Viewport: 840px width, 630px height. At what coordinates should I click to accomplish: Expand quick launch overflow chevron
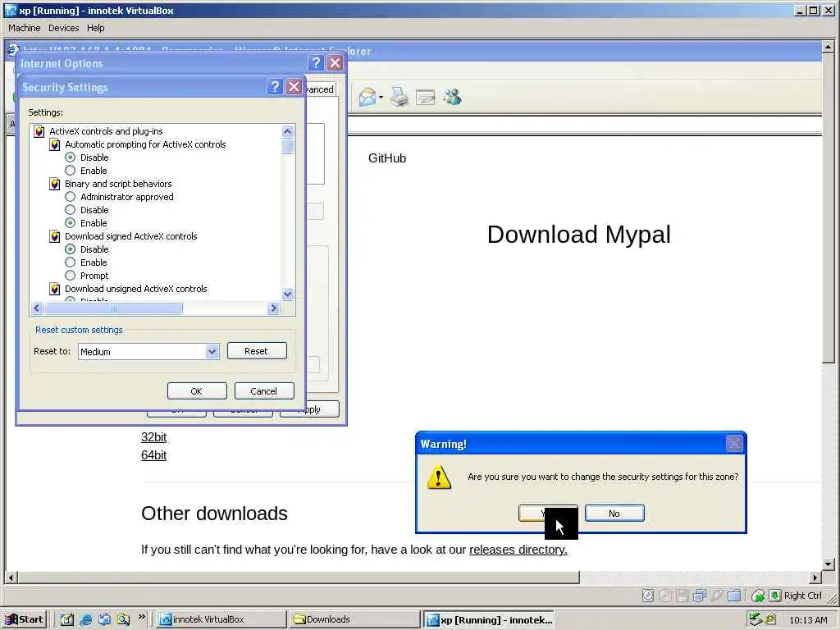[x=141, y=617]
